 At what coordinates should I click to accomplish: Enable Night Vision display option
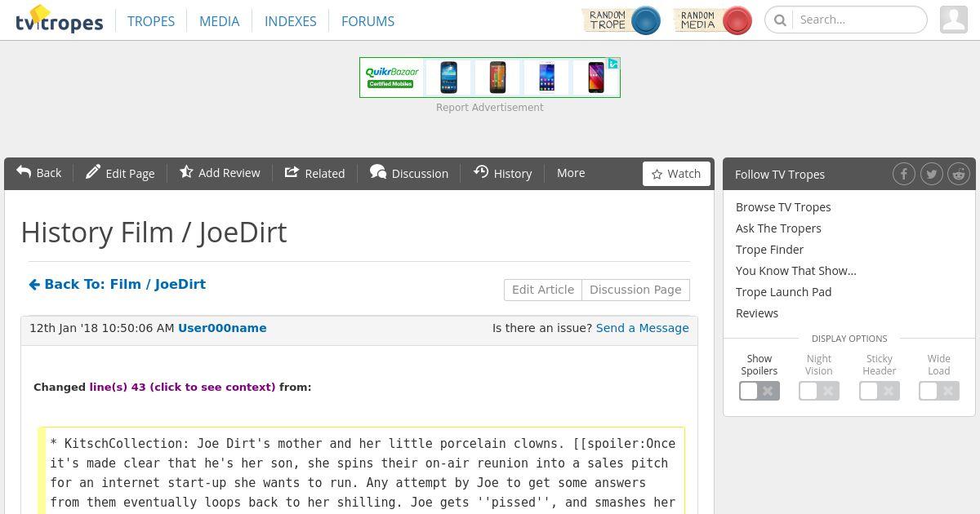click(819, 391)
